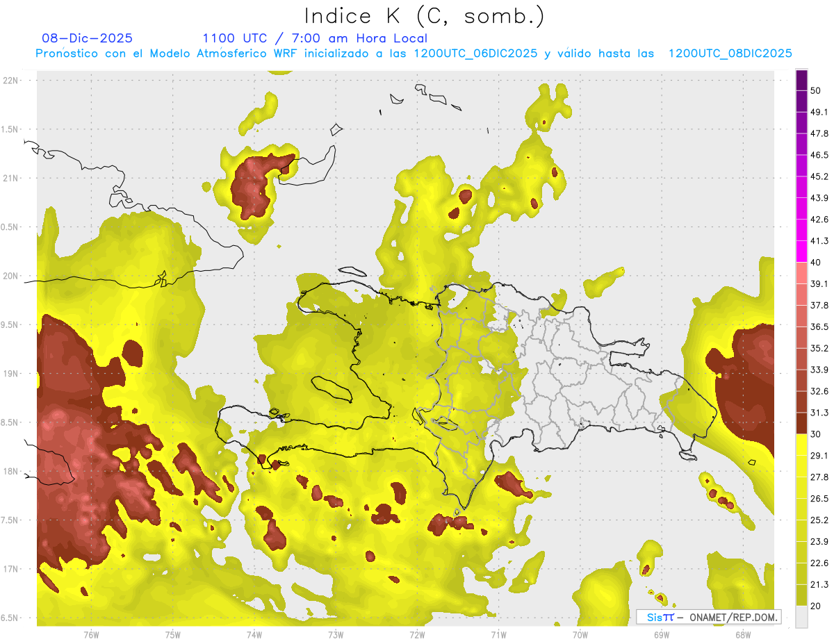Click the "75W" longitude label
This screenshot has height=644, width=834.
click(x=172, y=634)
